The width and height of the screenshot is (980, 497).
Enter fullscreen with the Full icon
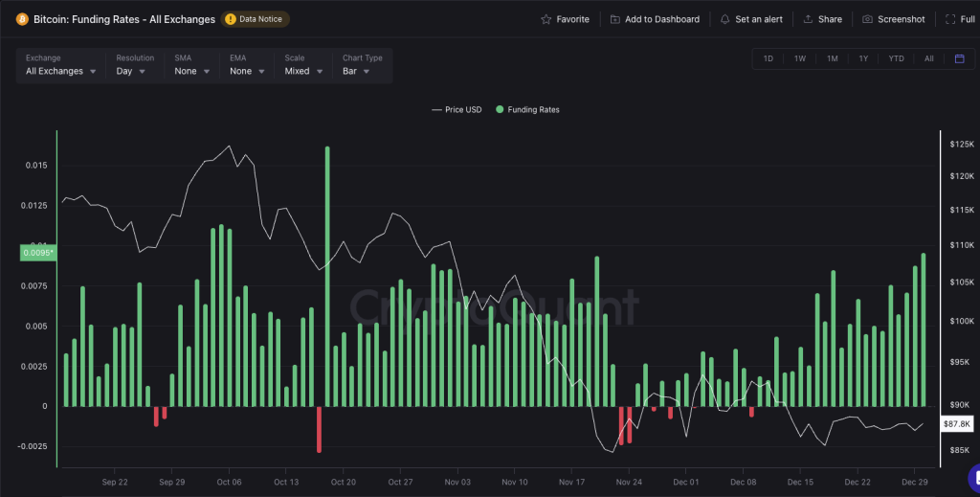pos(949,19)
